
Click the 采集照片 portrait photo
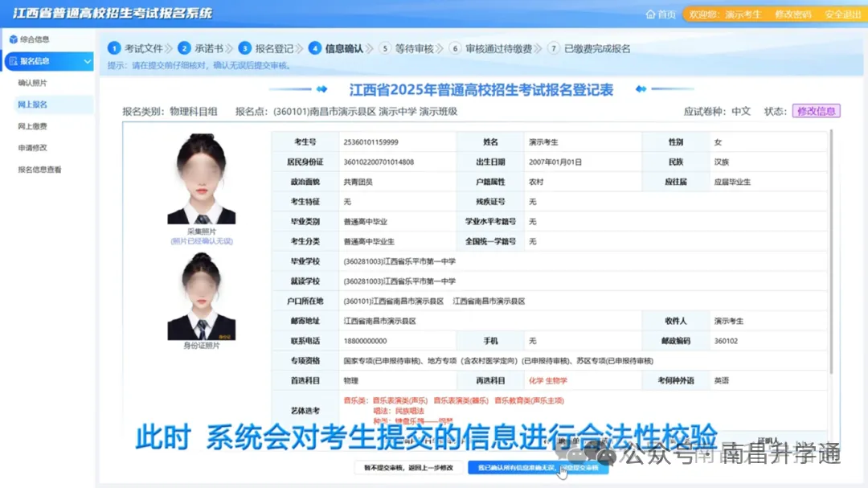(202, 178)
